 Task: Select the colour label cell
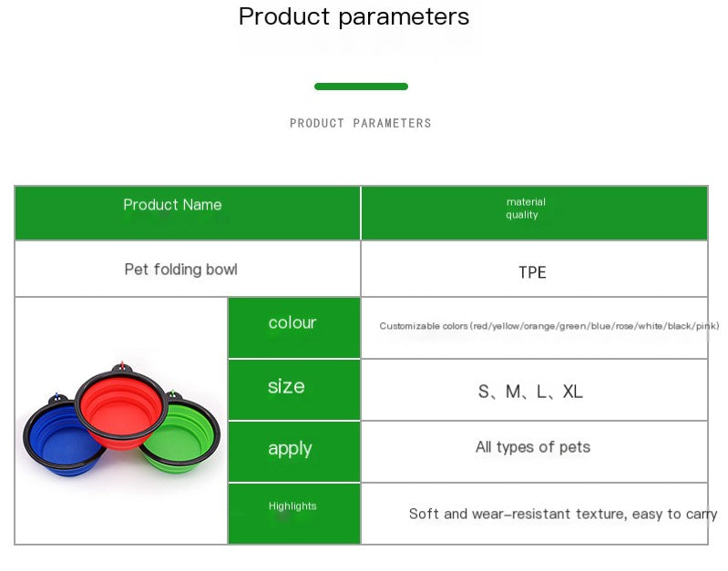click(294, 328)
